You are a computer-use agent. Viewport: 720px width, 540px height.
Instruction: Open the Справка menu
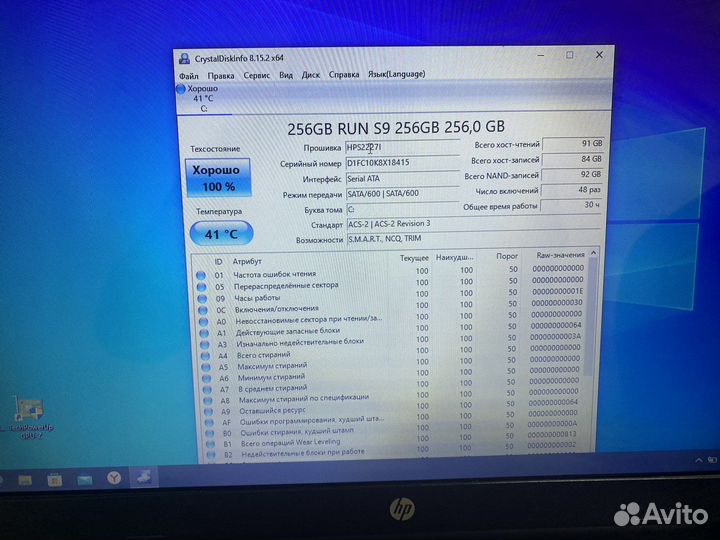pyautogui.click(x=344, y=74)
